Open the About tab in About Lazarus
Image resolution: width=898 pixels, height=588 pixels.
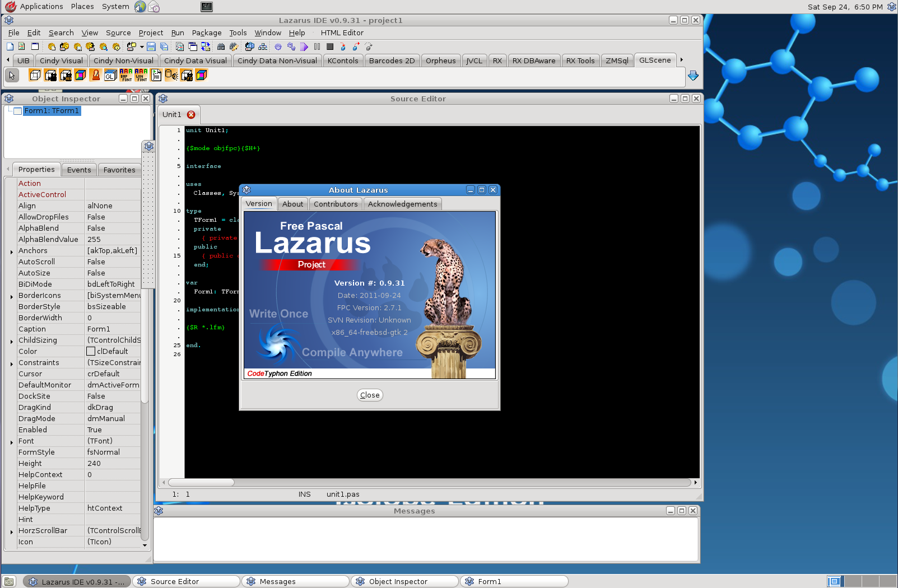click(292, 204)
